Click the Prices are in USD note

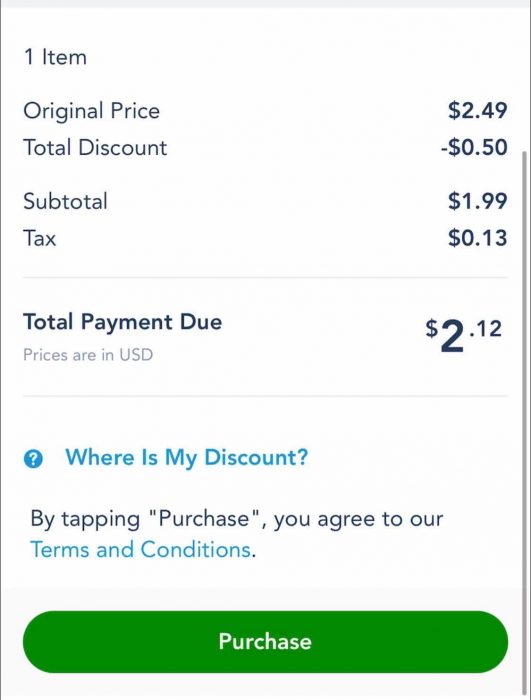point(88,355)
